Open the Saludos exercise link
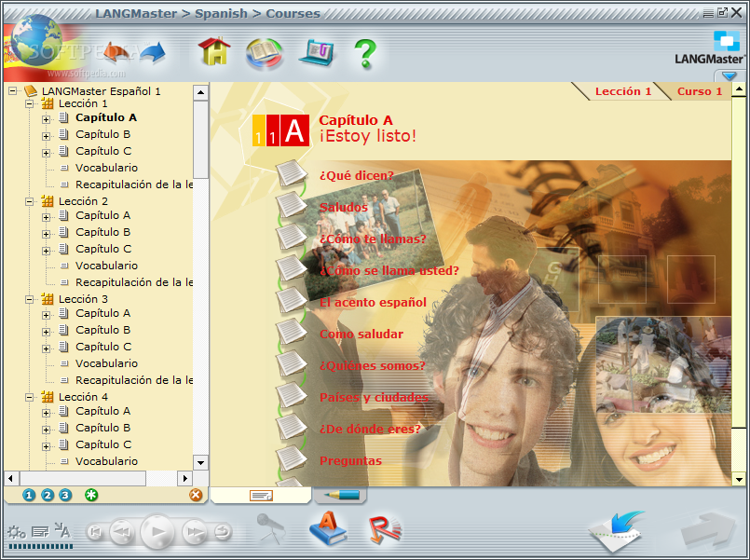The height and width of the screenshot is (560, 750). tap(344, 207)
